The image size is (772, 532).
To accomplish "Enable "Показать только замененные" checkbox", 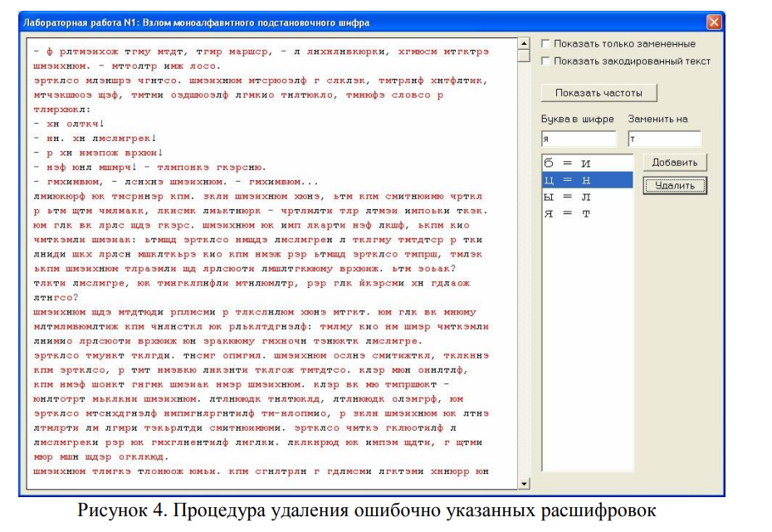I will 545,44.
